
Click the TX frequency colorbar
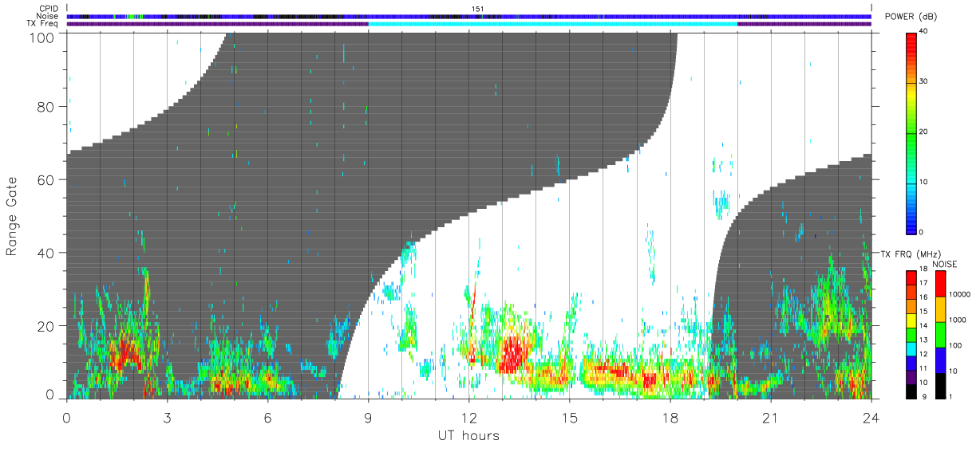pos(912,334)
